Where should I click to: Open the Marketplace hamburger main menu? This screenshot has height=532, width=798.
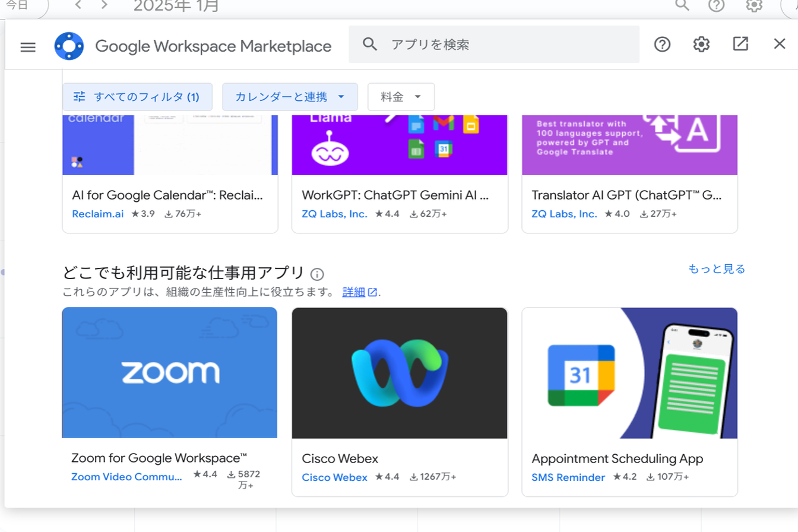pos(28,47)
